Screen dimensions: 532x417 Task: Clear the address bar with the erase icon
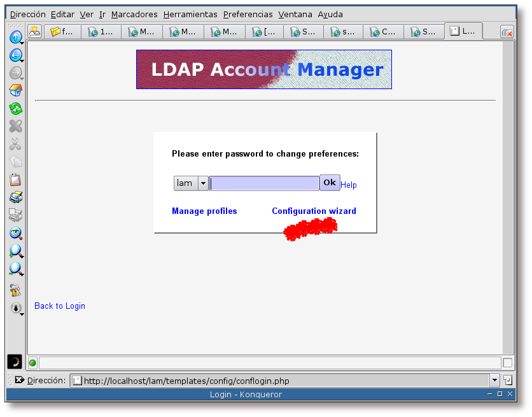tap(19, 380)
